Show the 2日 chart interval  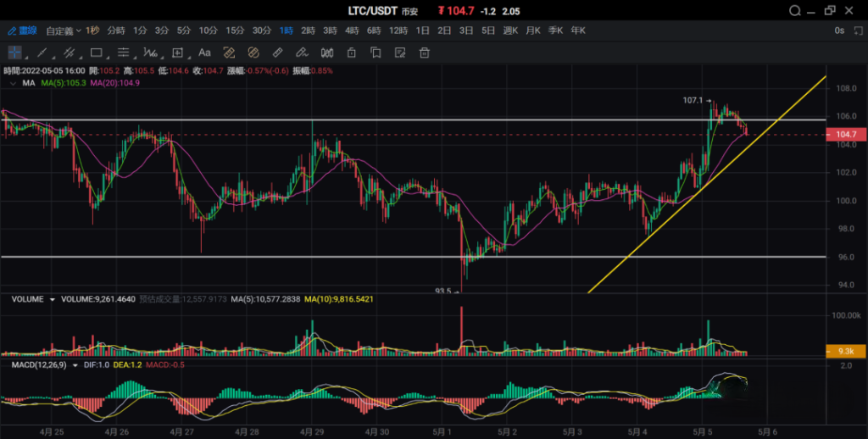point(444,31)
